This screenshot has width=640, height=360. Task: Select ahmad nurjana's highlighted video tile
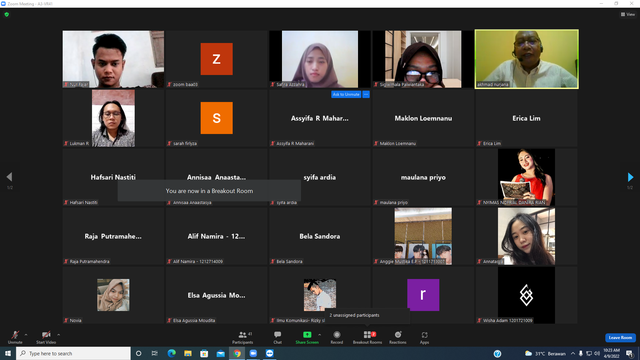pos(527,59)
